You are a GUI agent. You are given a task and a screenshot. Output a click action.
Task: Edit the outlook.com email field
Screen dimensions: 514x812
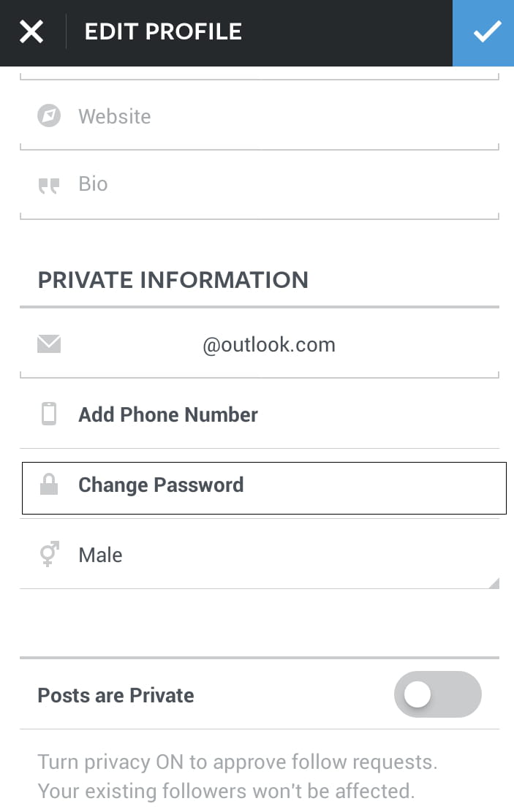click(269, 345)
